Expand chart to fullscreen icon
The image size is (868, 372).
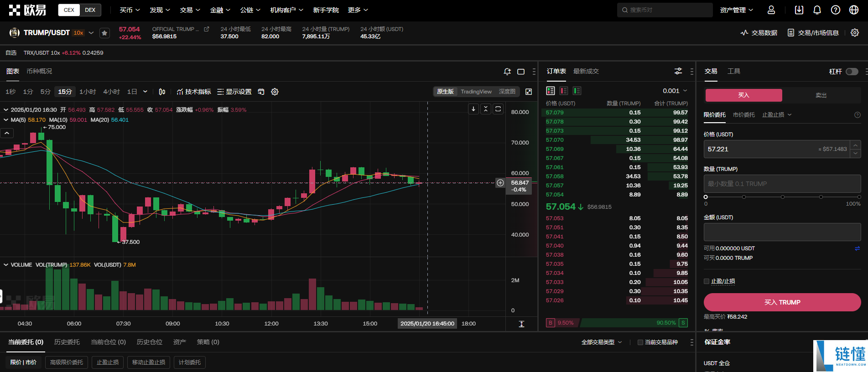click(529, 92)
